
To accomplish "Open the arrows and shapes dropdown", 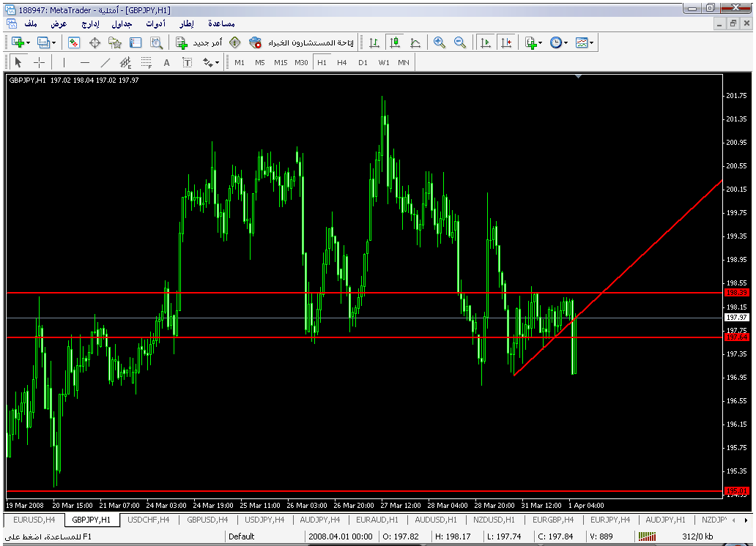I will 211,63.
